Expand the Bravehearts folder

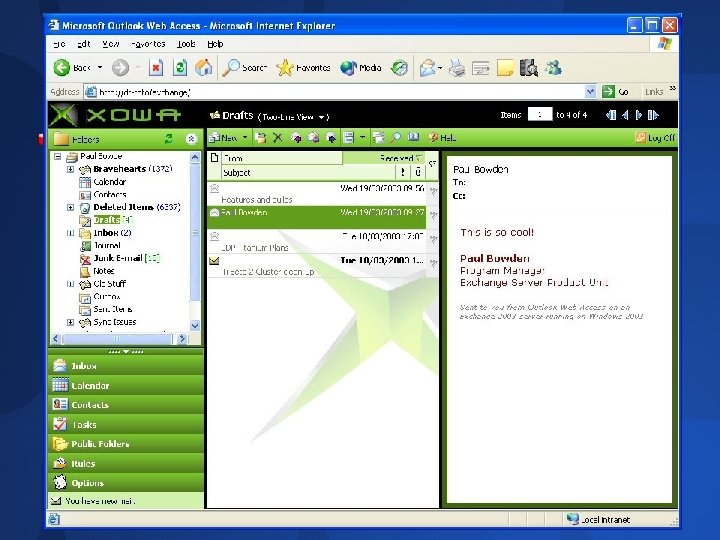70,169
